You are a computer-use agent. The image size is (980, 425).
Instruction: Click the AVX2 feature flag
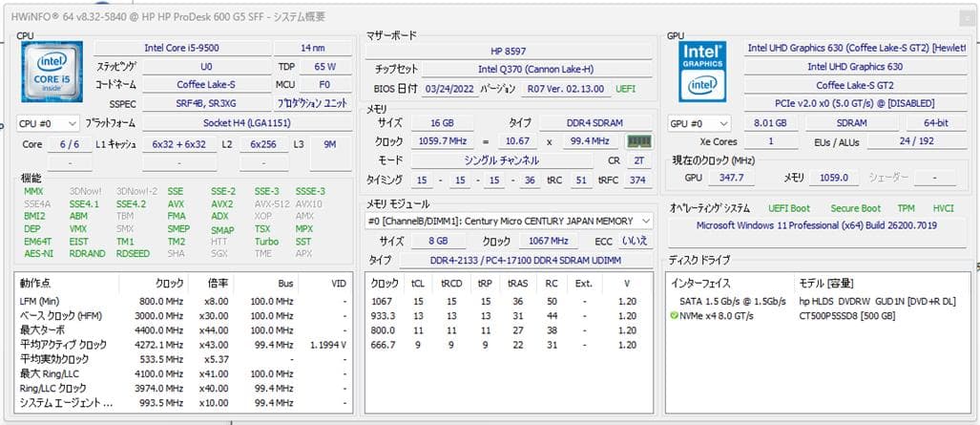coord(222,204)
